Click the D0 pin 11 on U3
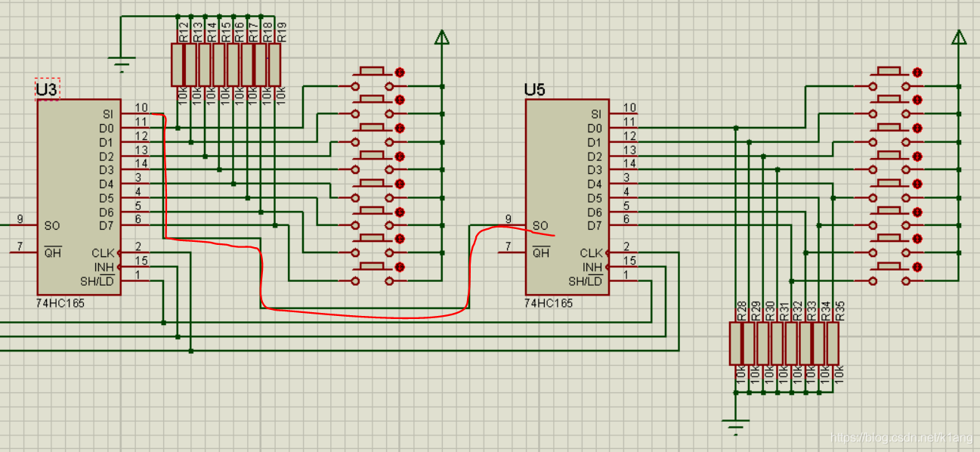Viewport: 980px width, 452px height. tap(134, 127)
